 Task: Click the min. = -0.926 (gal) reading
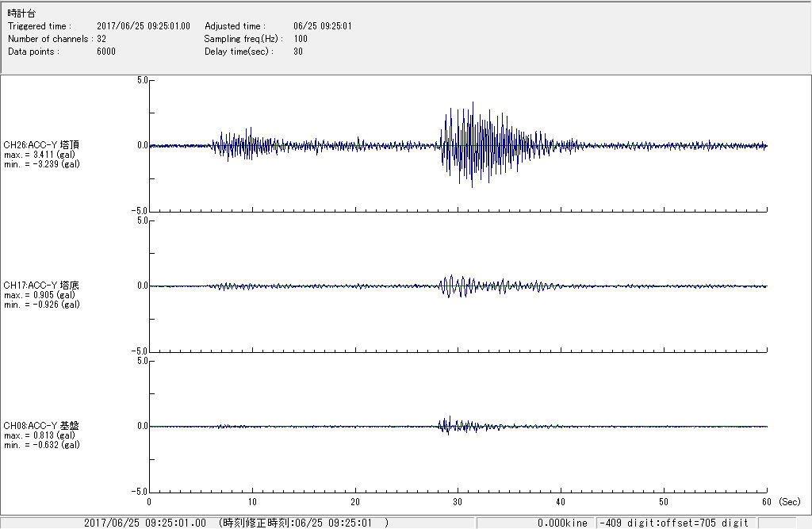click(x=41, y=305)
